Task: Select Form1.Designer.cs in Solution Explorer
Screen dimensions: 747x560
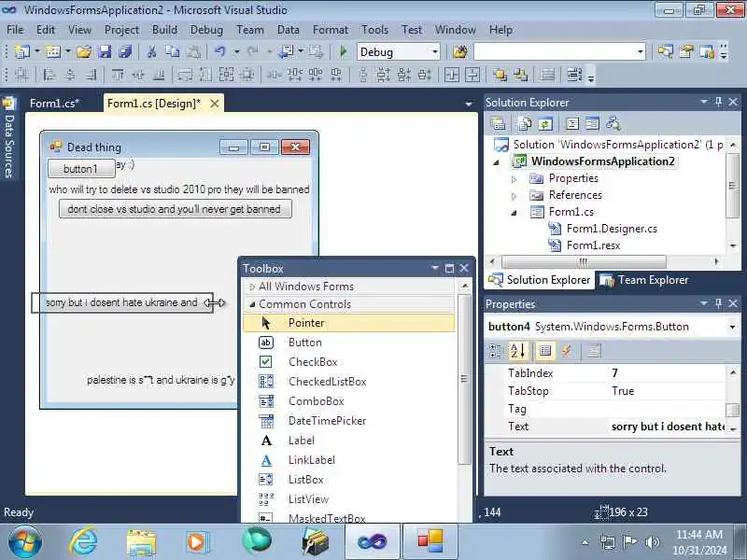Action: (x=612, y=229)
